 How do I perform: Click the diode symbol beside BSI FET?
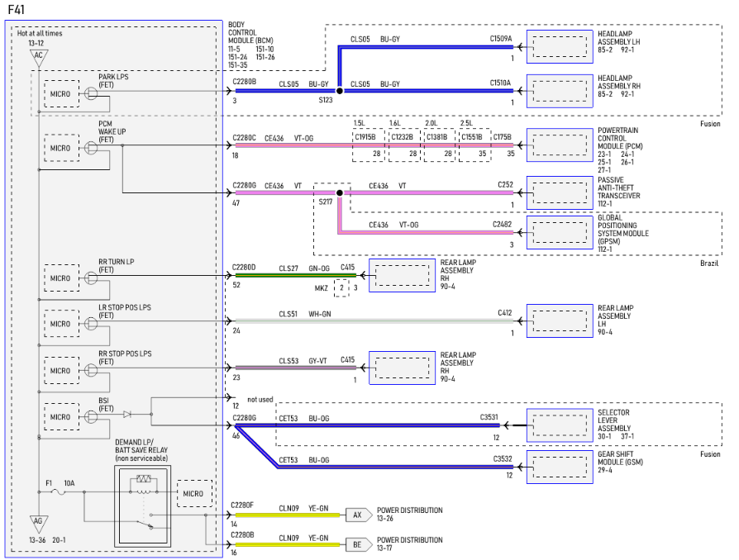tap(127, 415)
